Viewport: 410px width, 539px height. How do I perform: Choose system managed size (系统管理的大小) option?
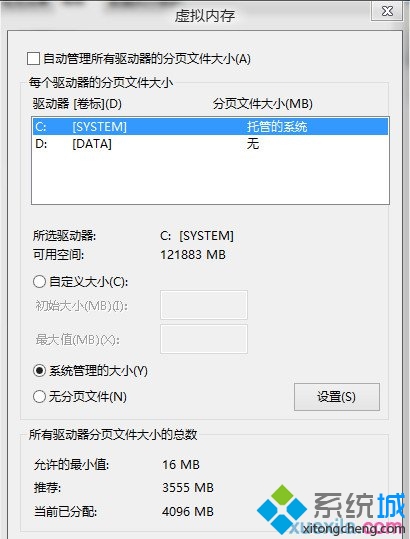39,371
